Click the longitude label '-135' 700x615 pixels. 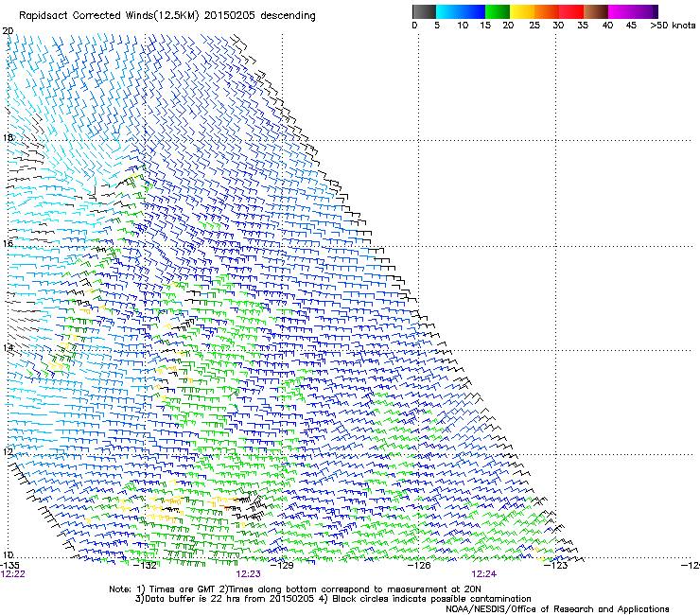10,565
